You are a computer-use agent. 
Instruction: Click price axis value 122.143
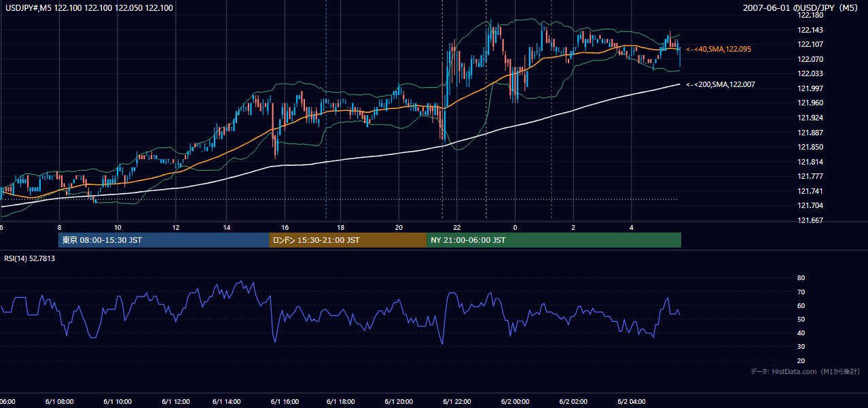coord(810,30)
